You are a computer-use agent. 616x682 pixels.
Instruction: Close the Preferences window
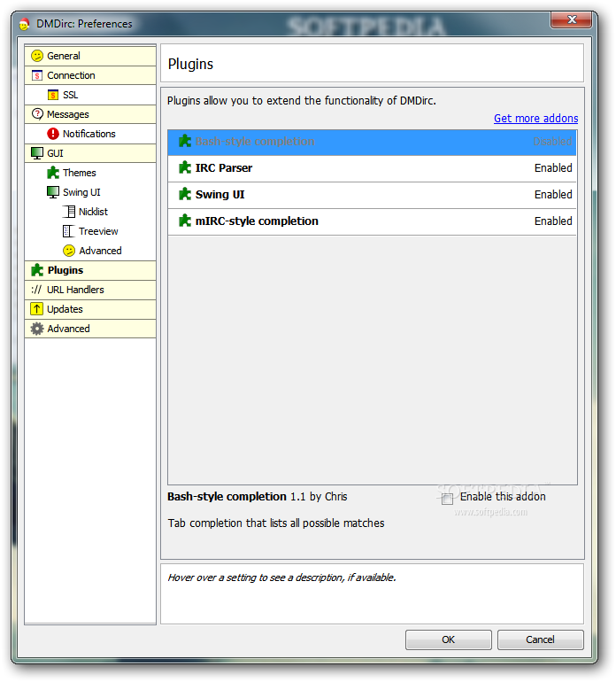[571, 20]
